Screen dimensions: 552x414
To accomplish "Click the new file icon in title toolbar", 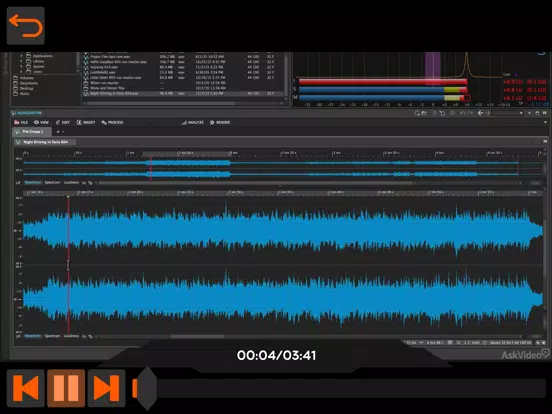I will click(417, 113).
